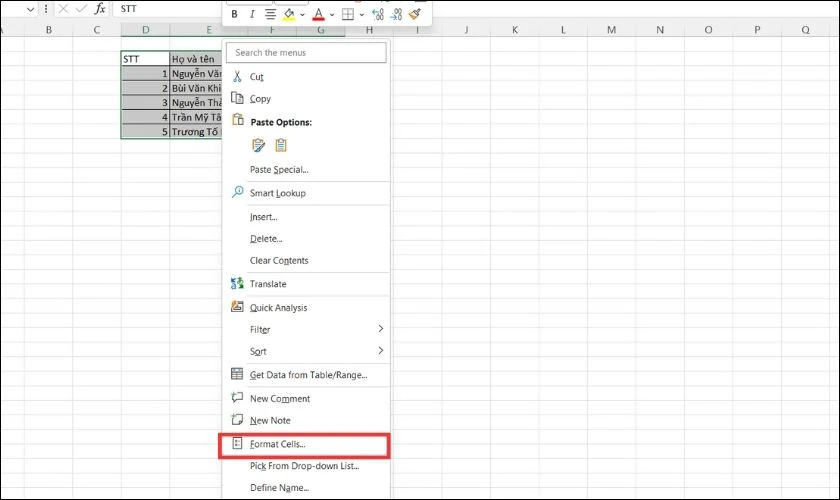The image size is (840, 500).
Task: Click the first Paste Options clipboard icon
Action: tap(258, 145)
